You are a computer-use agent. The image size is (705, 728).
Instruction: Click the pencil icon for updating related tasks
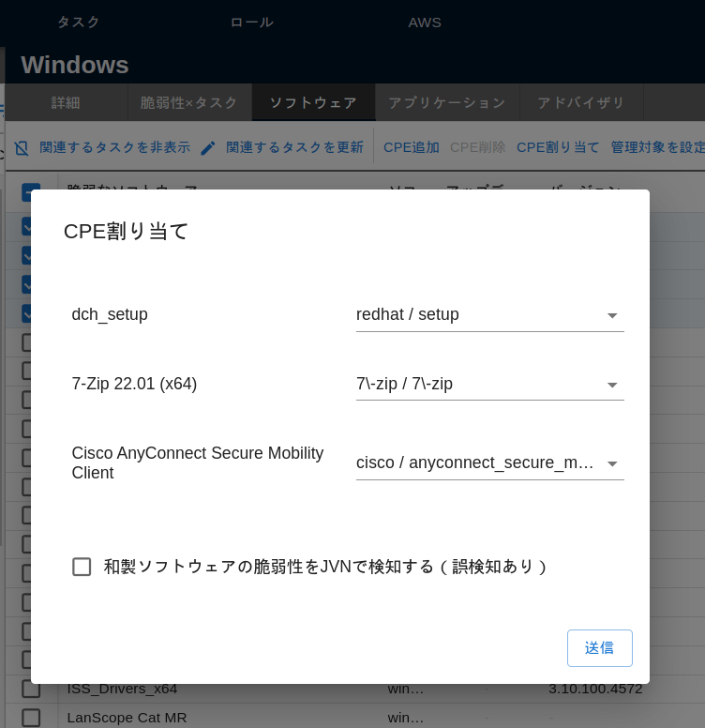[208, 148]
